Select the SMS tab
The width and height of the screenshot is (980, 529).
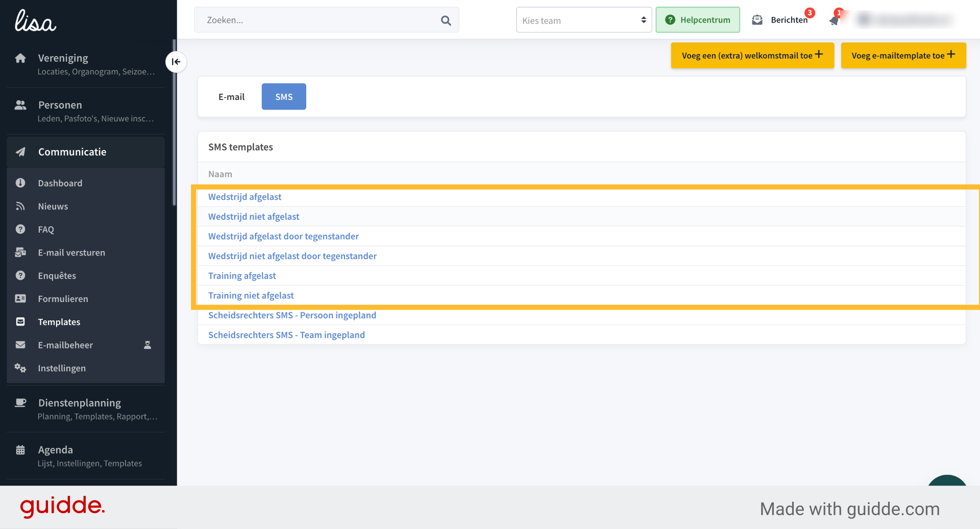[284, 96]
